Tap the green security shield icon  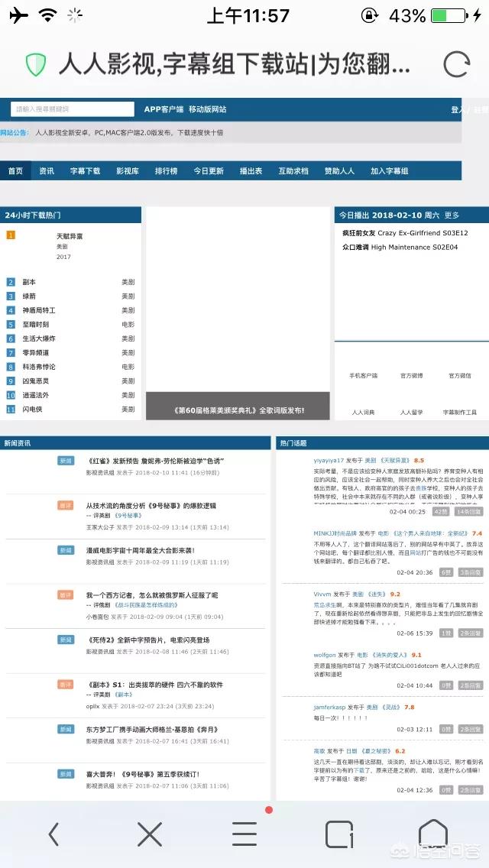[36, 65]
